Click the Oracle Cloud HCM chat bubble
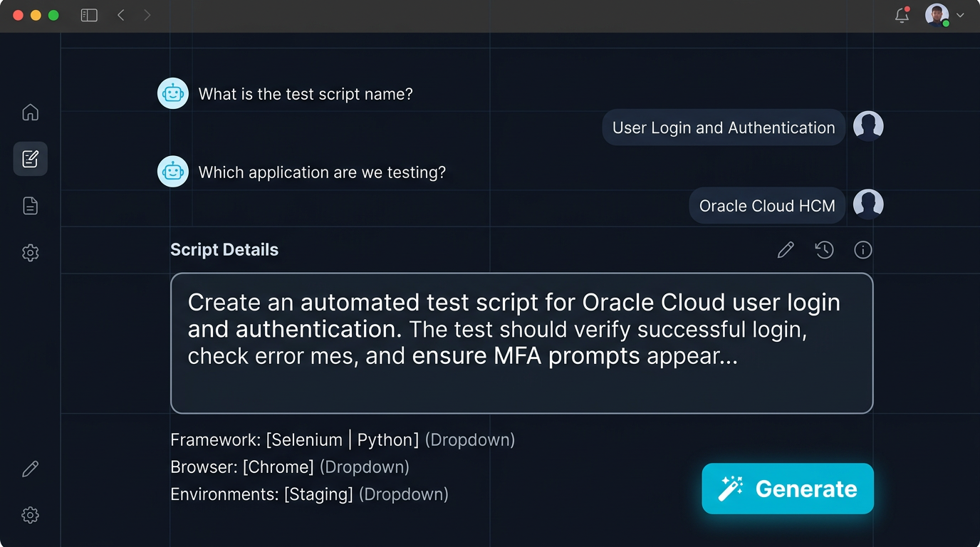Viewport: 980px width, 547px height. tap(766, 205)
